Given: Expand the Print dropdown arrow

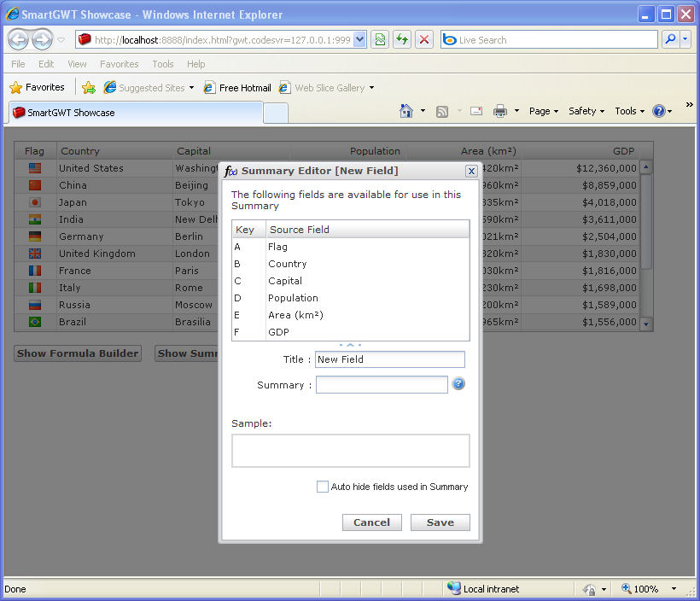Looking at the screenshot, I should click(x=517, y=111).
